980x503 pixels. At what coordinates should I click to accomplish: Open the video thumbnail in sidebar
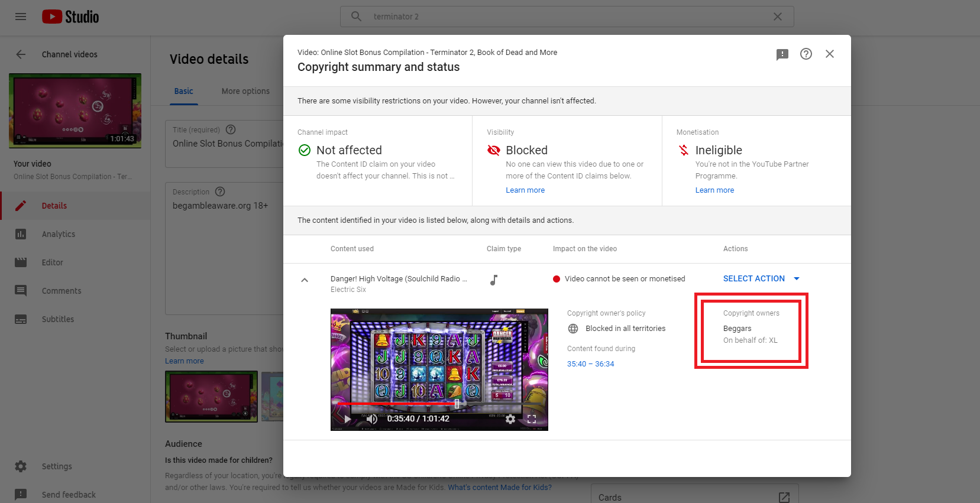pos(75,111)
